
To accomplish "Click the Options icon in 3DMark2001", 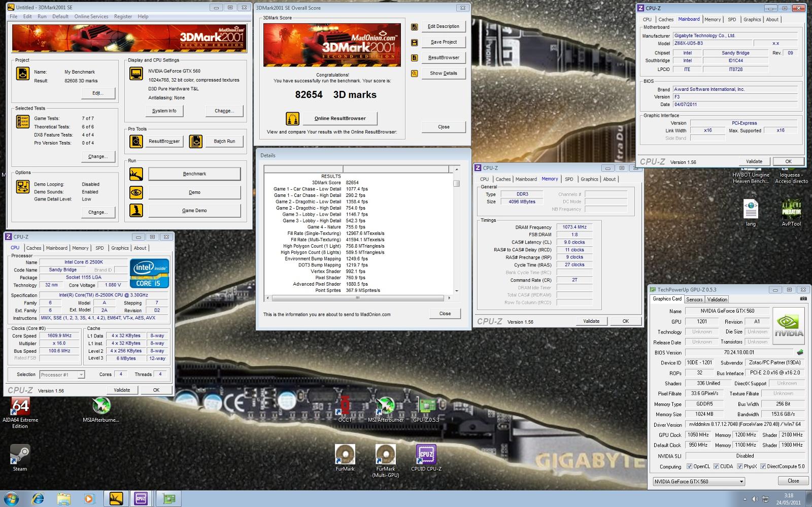I will [x=23, y=187].
